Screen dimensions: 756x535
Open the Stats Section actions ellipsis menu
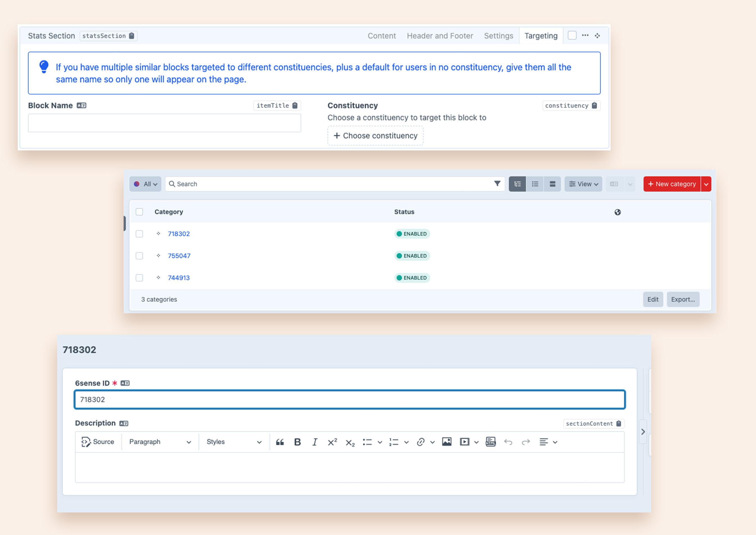tap(585, 35)
